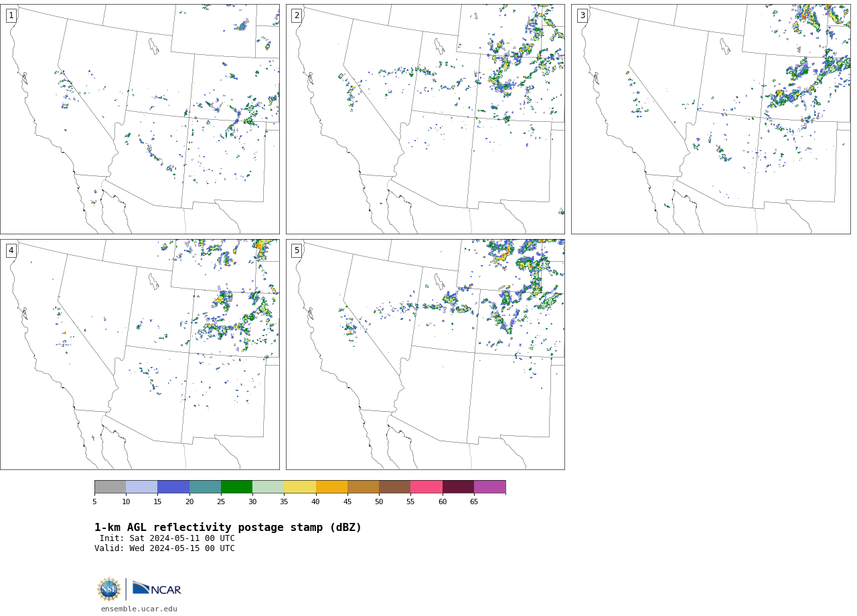
Task: Click the pink 55-60 dBZ swatch
Action: tap(426, 487)
